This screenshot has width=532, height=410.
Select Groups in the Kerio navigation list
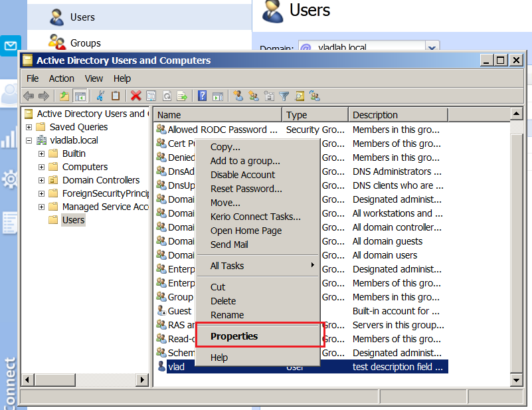pos(139,43)
